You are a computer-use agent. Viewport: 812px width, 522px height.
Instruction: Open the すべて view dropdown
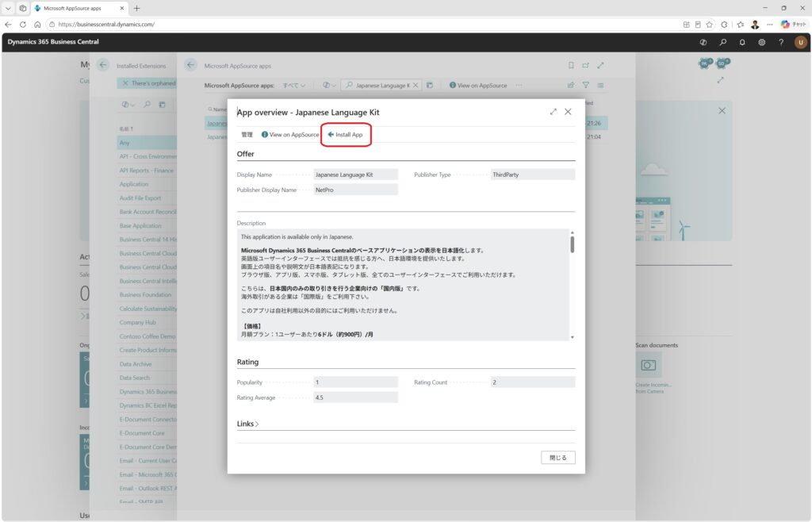[293, 86]
